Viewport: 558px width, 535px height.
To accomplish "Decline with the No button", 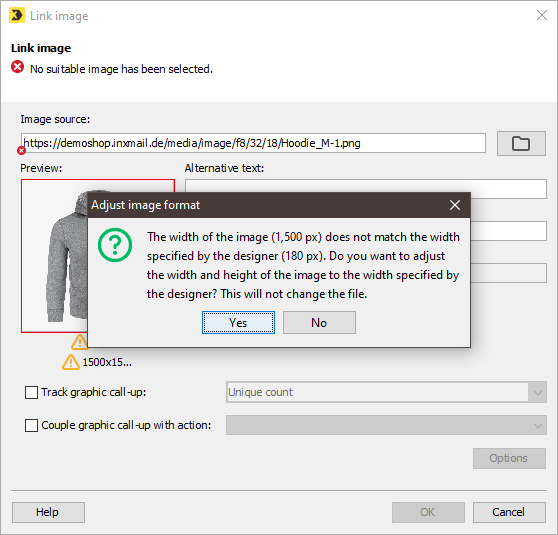I will [319, 322].
